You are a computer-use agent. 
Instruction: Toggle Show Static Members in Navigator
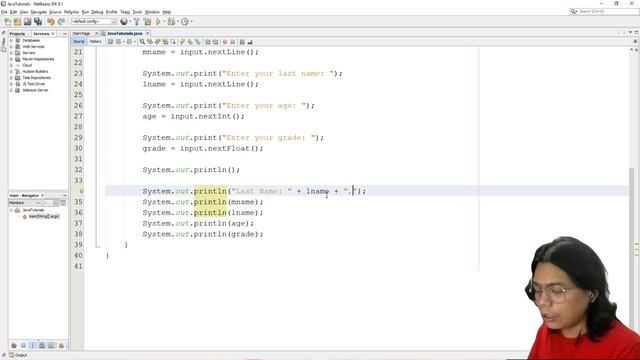tap(33, 346)
